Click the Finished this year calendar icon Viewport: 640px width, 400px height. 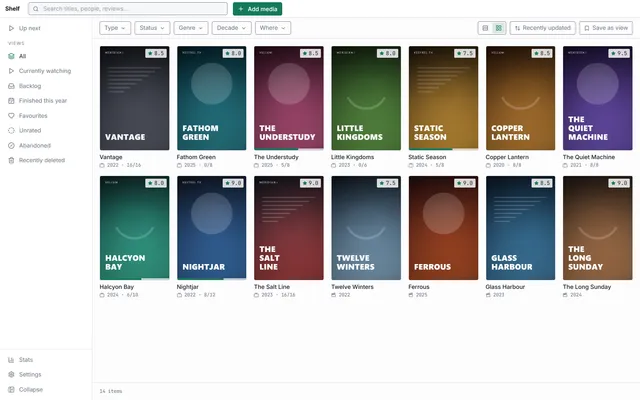(x=11, y=100)
